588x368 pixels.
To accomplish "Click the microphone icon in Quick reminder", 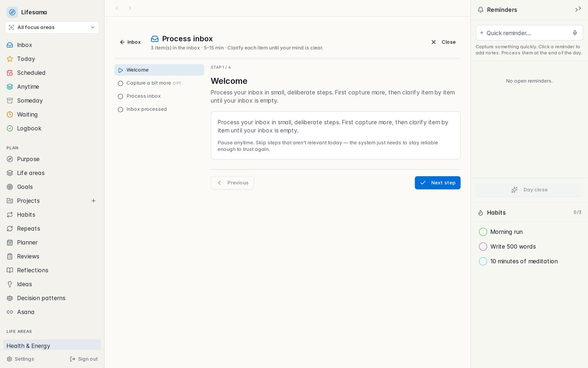I will [x=575, y=33].
